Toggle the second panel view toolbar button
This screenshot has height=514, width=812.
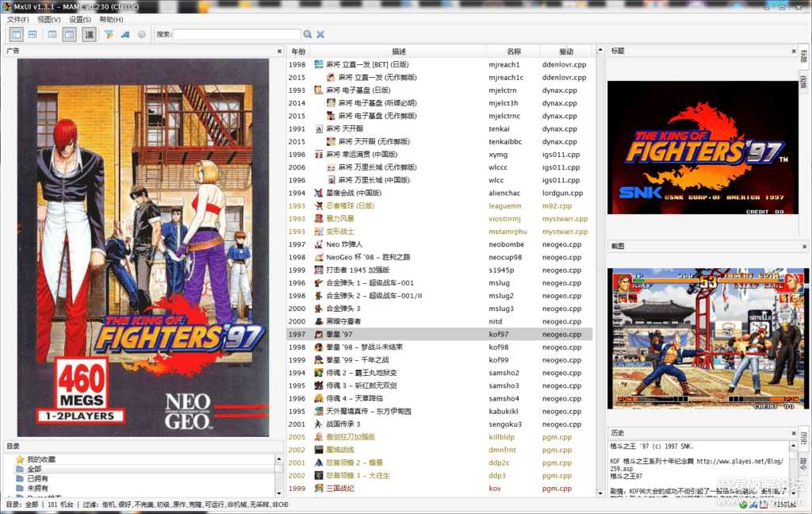pyautogui.click(x=33, y=34)
